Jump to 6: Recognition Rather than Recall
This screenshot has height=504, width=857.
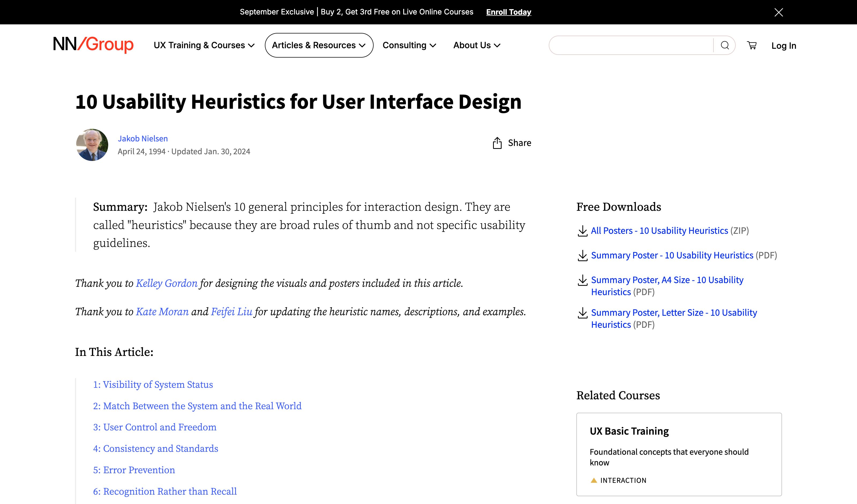click(x=165, y=491)
